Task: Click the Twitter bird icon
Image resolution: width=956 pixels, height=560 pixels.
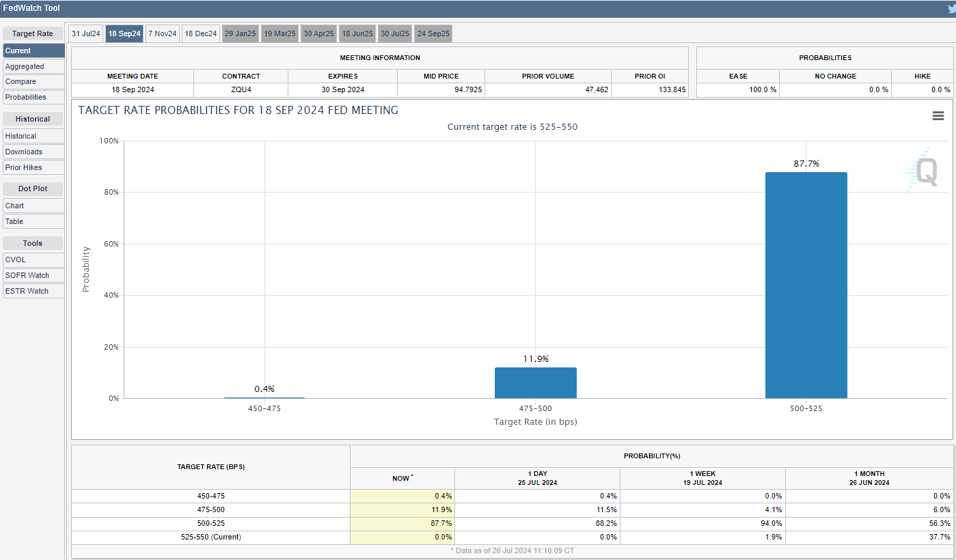Action: click(951, 9)
